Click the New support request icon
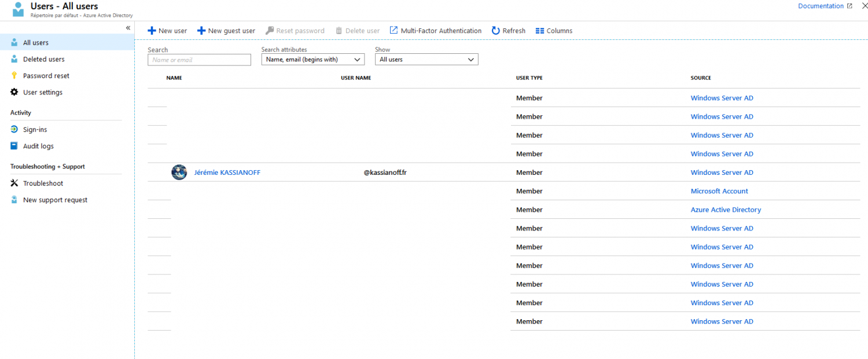This screenshot has height=359, width=868. 14,200
